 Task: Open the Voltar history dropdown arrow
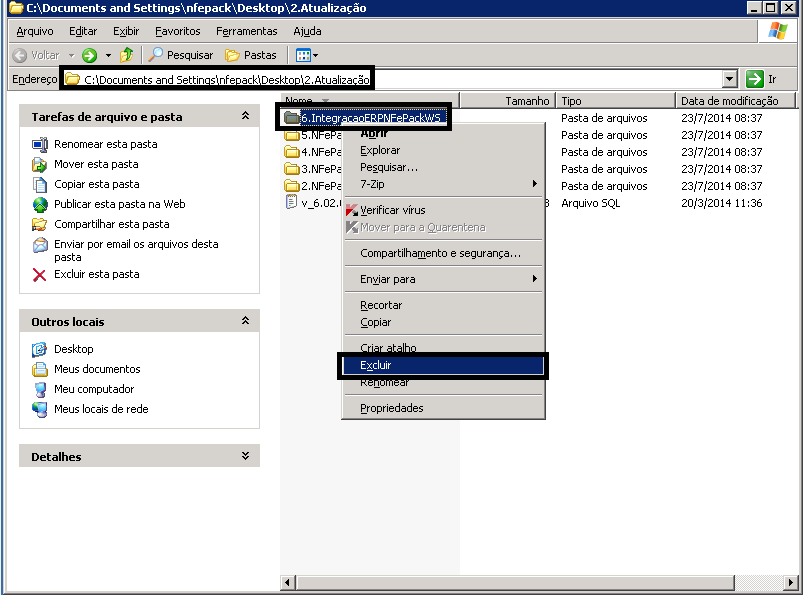coord(70,55)
